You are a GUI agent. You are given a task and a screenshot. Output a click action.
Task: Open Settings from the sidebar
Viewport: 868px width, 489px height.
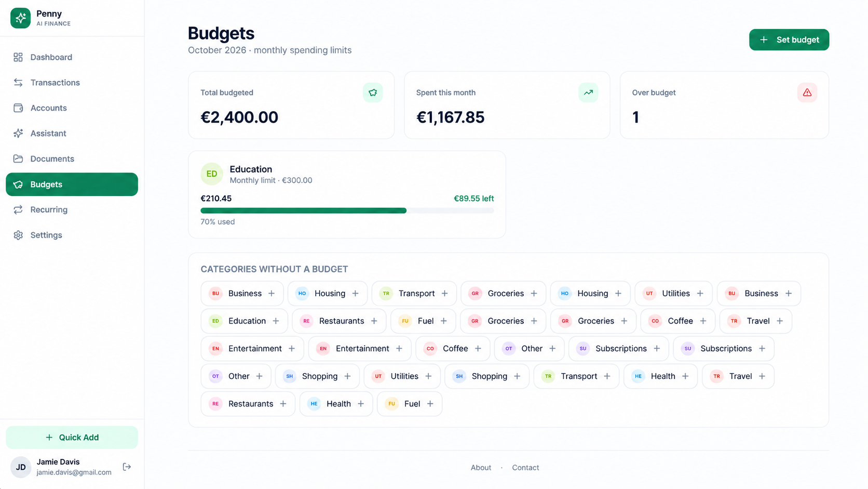coord(72,235)
